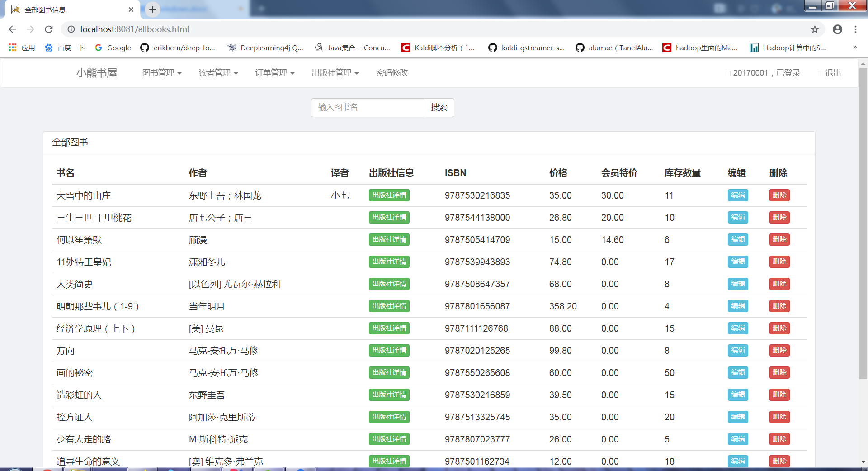Go forward to the next page
Viewport: 868px width, 471px height.
click(30, 29)
